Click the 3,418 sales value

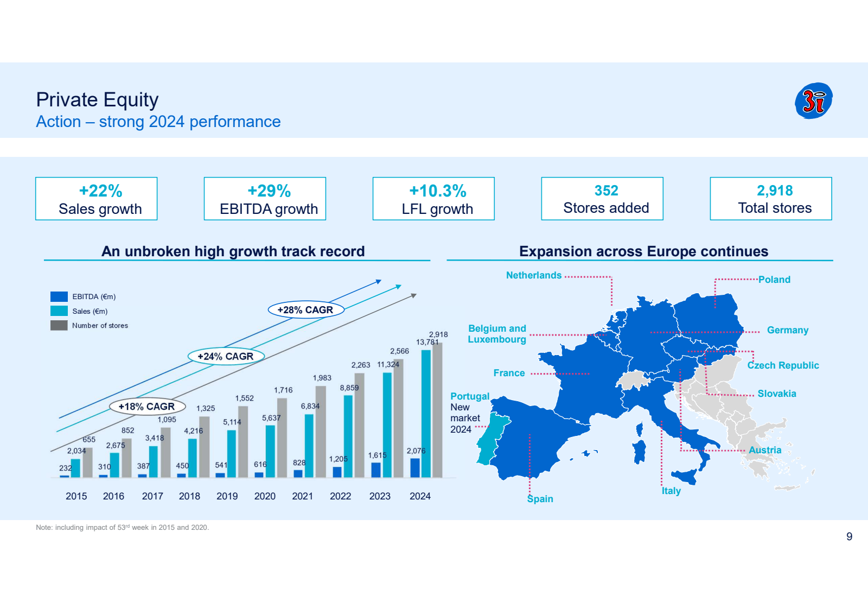pyautogui.click(x=155, y=438)
